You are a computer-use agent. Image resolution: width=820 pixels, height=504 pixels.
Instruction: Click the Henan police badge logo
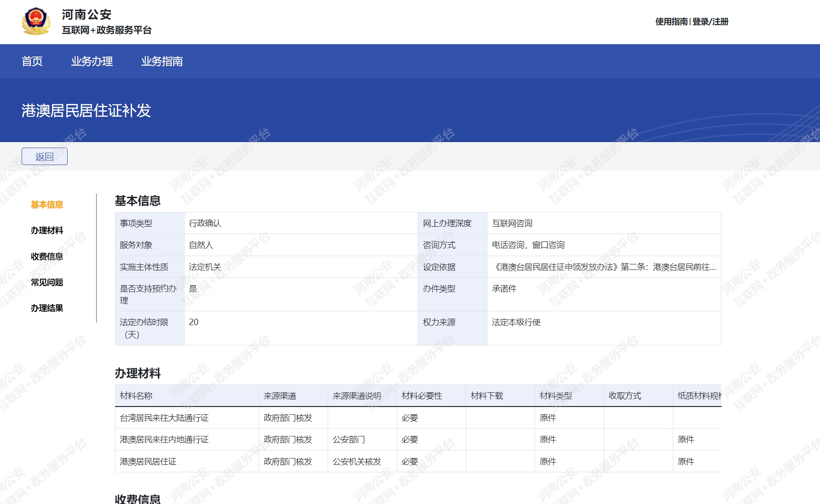36,21
